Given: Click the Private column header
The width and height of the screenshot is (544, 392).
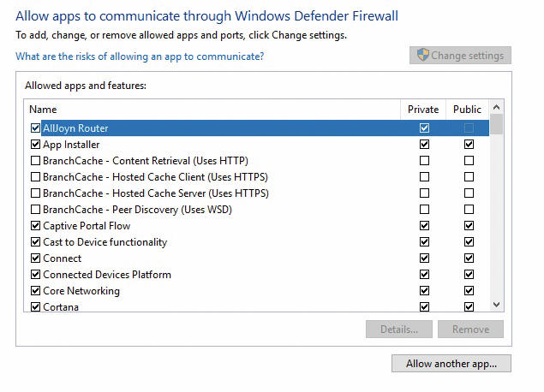Looking at the screenshot, I should [x=423, y=110].
